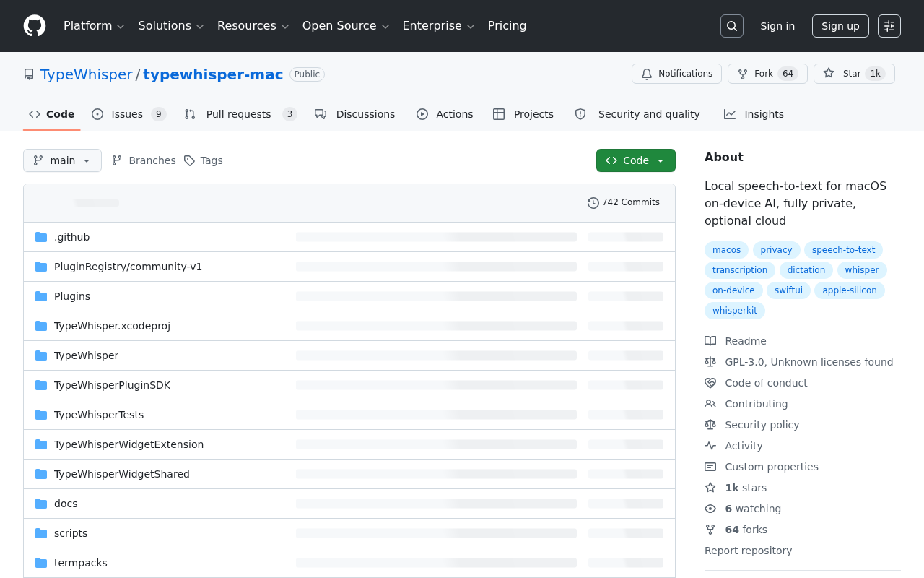Expand the Open Source menu
The height and width of the screenshot is (578, 924).
click(x=346, y=26)
